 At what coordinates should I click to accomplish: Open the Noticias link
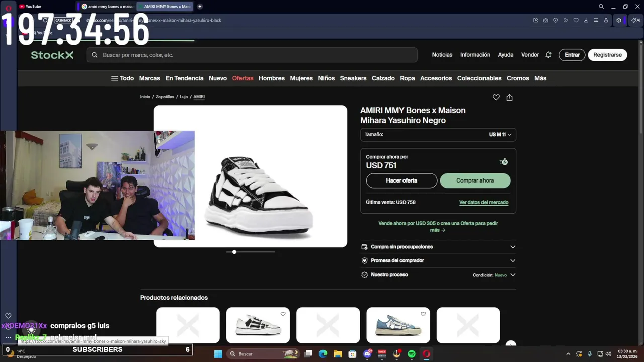[x=442, y=55]
